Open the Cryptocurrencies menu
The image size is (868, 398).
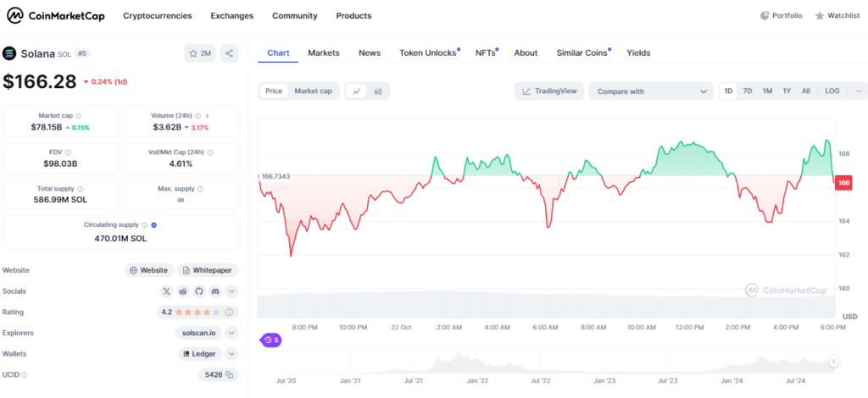(x=158, y=15)
